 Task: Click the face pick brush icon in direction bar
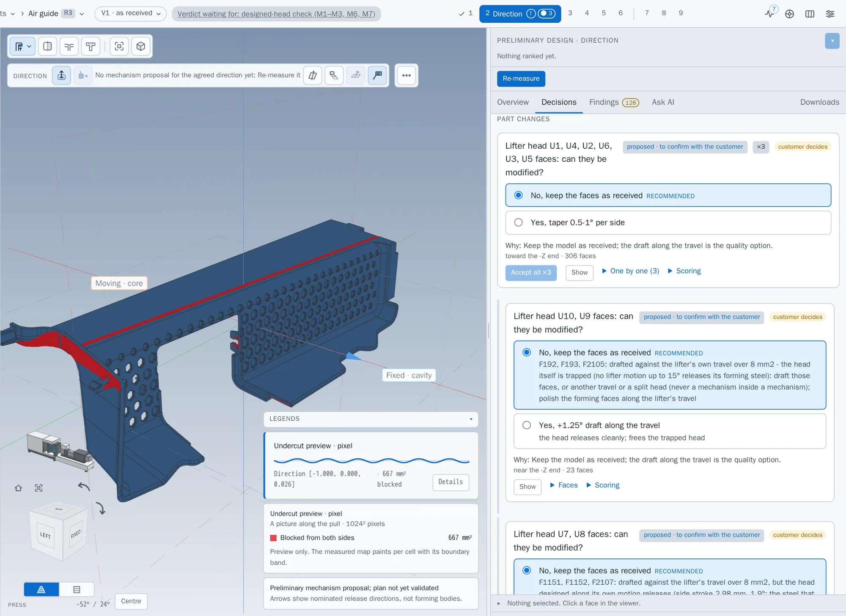pyautogui.click(x=334, y=75)
